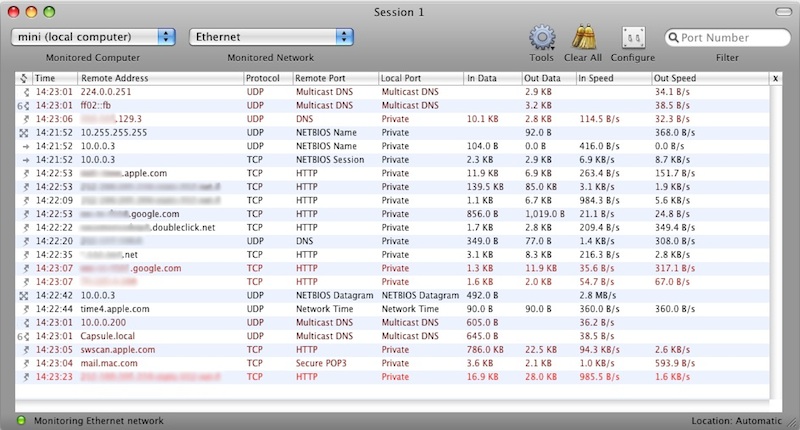Open the Tools gear menu
Image resolution: width=800 pixels, height=430 pixels.
click(x=542, y=38)
